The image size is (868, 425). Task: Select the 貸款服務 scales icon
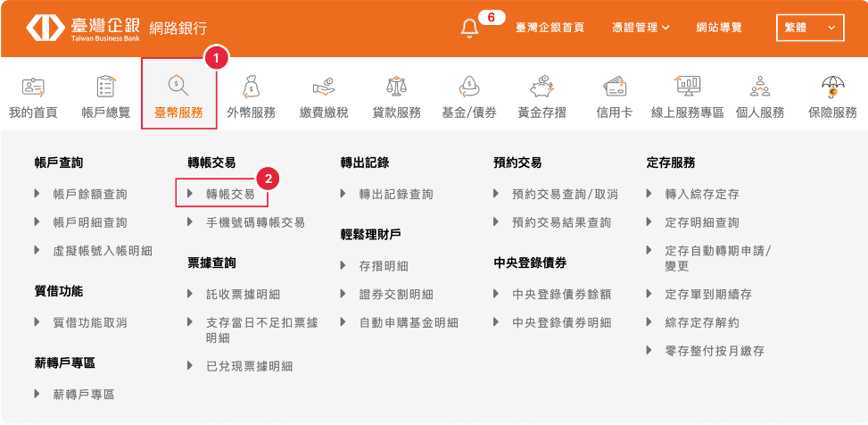[396, 87]
